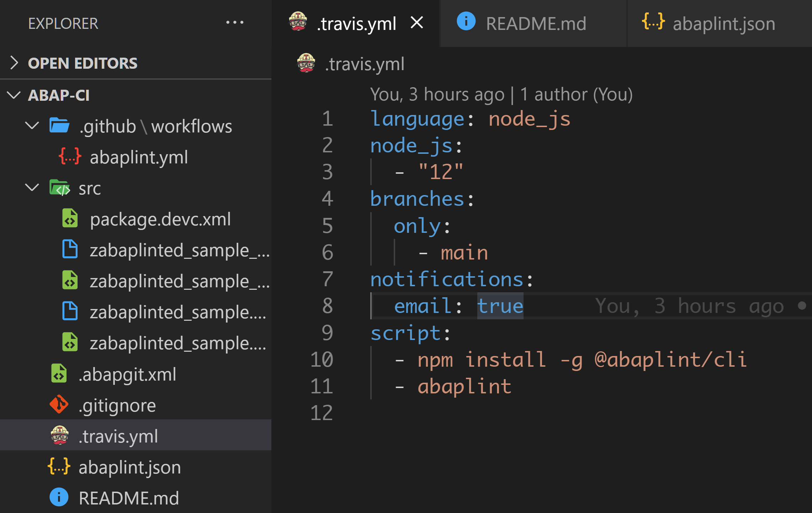Collapse the ABAP-CI root folder
This screenshot has height=513, width=812.
click(14, 95)
